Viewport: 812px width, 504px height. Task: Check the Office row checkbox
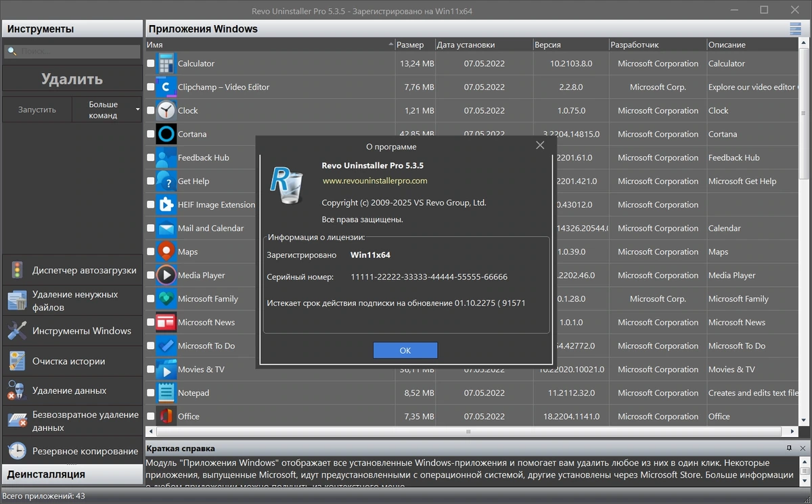151,416
